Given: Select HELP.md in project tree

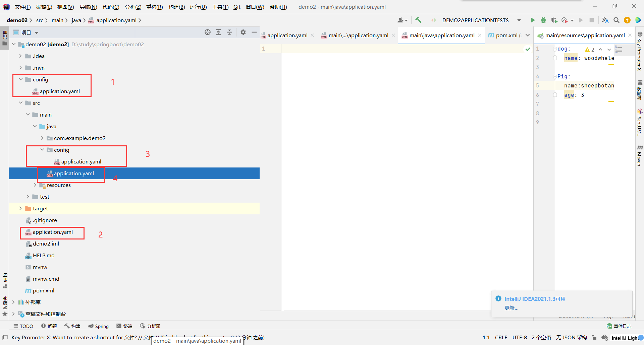Looking at the screenshot, I should click(44, 255).
